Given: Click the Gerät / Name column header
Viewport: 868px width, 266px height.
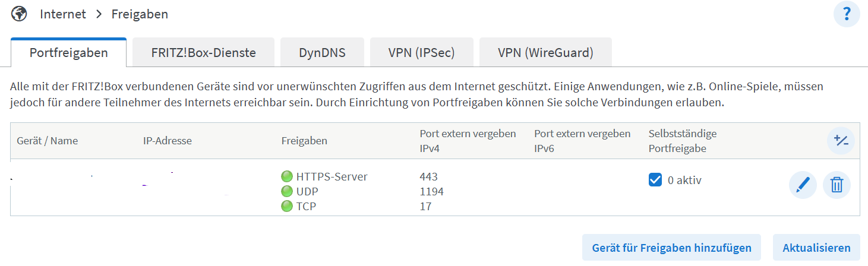Looking at the screenshot, I should tap(48, 141).
